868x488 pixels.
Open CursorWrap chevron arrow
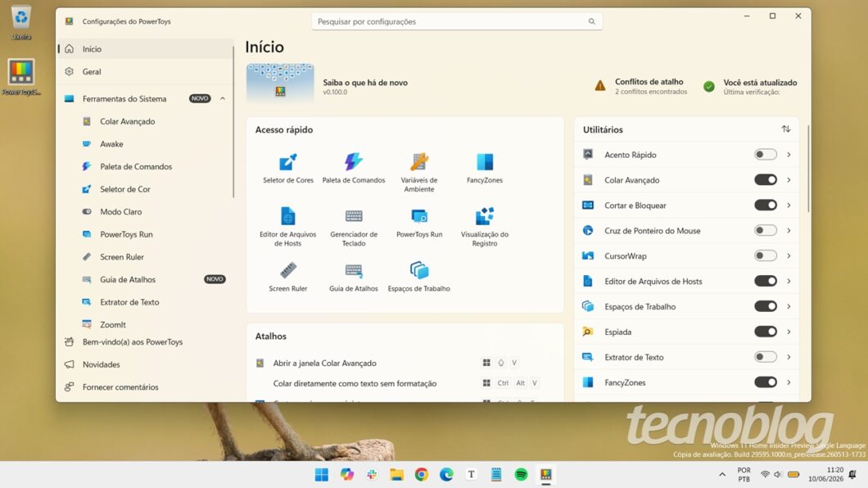pos(789,255)
